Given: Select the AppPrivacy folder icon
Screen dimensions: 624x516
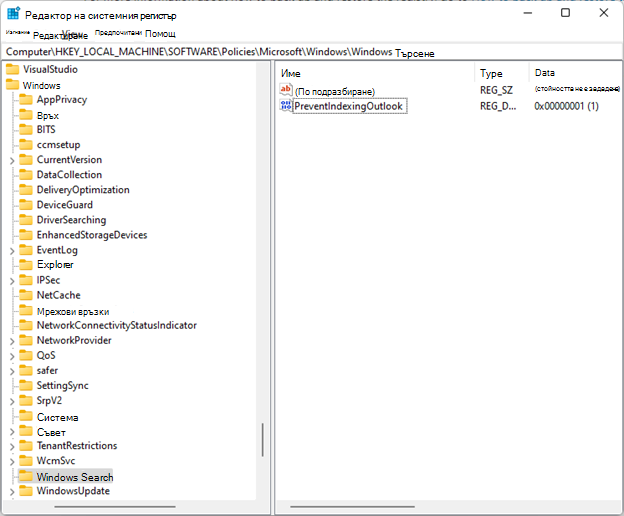Looking at the screenshot, I should [26, 99].
